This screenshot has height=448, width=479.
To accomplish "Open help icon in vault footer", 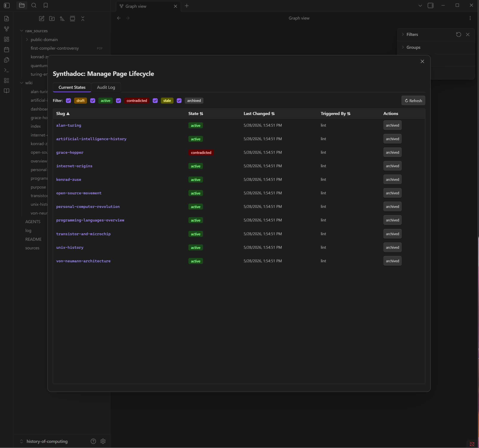I will [93, 441].
